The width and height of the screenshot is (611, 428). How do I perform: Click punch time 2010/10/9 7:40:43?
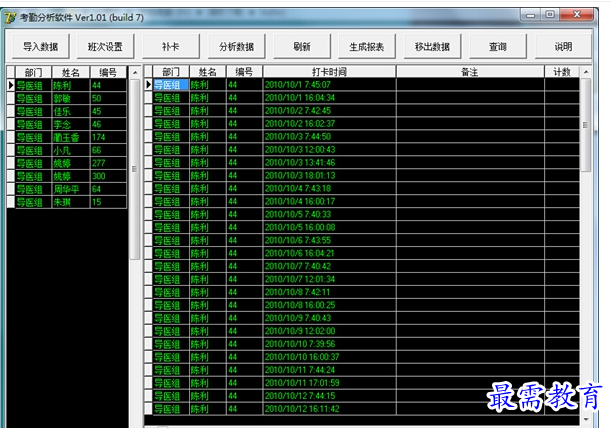pos(298,318)
